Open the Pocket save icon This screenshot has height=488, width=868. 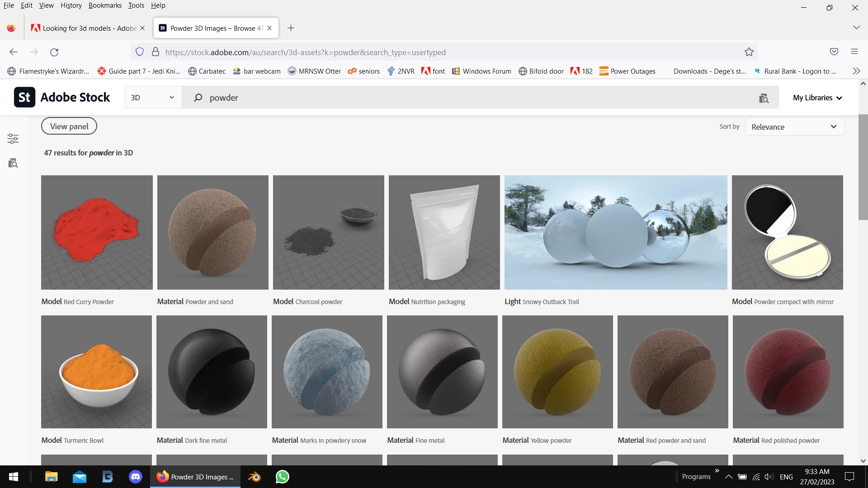[834, 52]
